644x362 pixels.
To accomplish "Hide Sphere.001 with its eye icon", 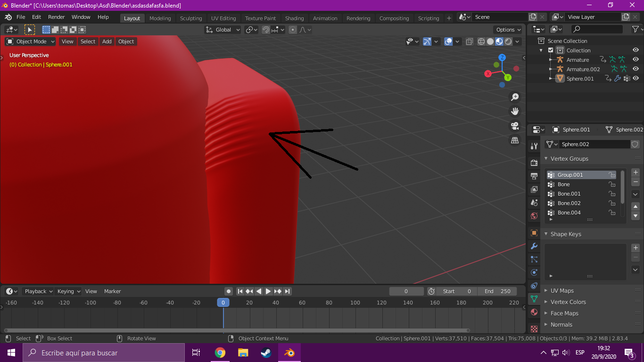I will pos(636,78).
